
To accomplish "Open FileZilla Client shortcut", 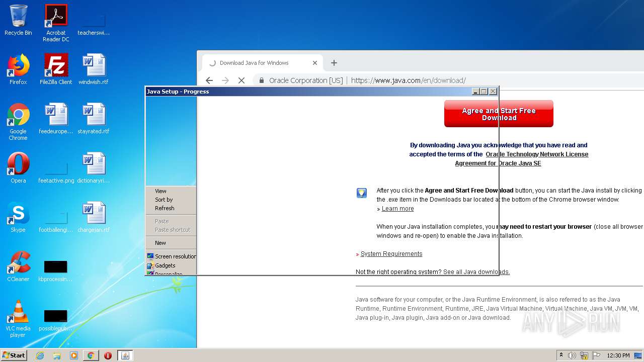I will (x=56, y=69).
